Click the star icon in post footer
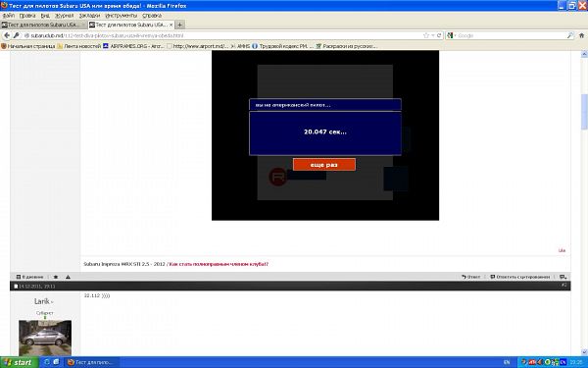 (x=56, y=277)
